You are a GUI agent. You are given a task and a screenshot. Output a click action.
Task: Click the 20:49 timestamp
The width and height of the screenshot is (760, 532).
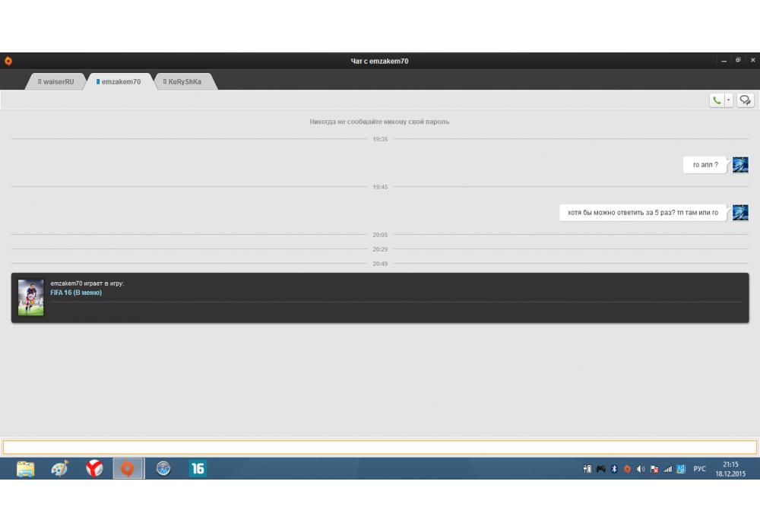coord(380,264)
